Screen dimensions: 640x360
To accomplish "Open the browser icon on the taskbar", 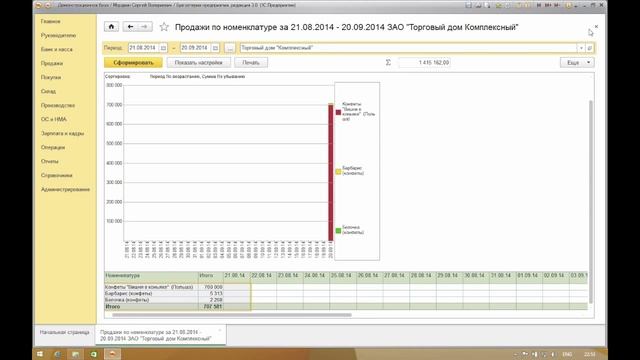I will pyautogui.click(x=58, y=354).
